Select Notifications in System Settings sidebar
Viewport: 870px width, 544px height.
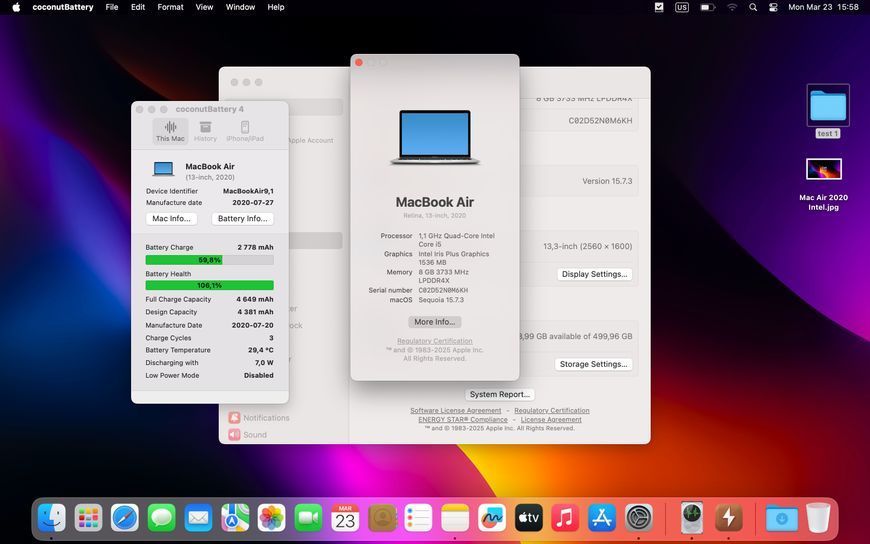coord(259,417)
